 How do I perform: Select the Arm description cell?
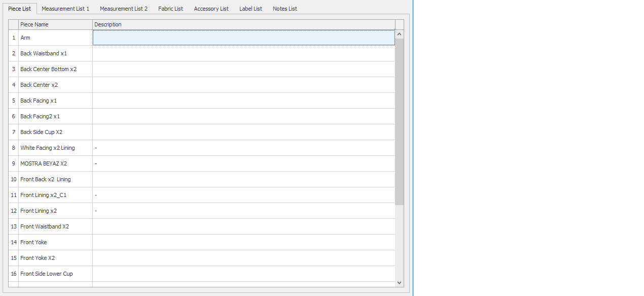tap(243, 38)
